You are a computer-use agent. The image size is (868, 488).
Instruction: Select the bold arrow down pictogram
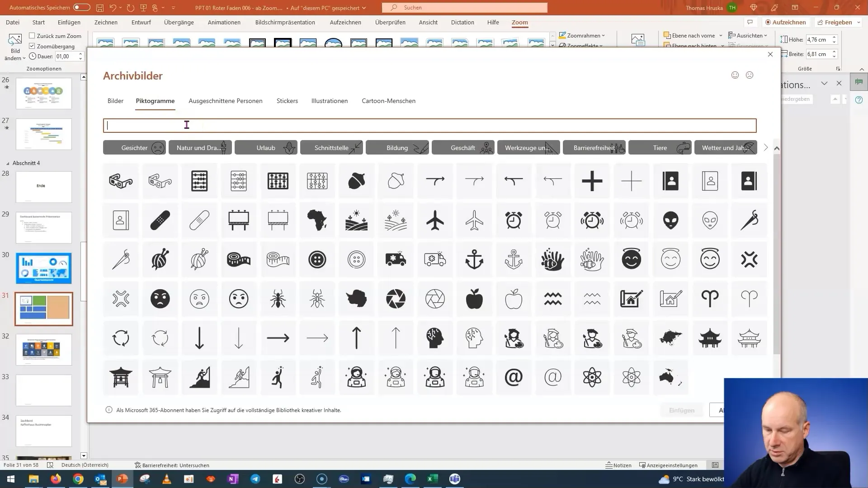coord(199,338)
